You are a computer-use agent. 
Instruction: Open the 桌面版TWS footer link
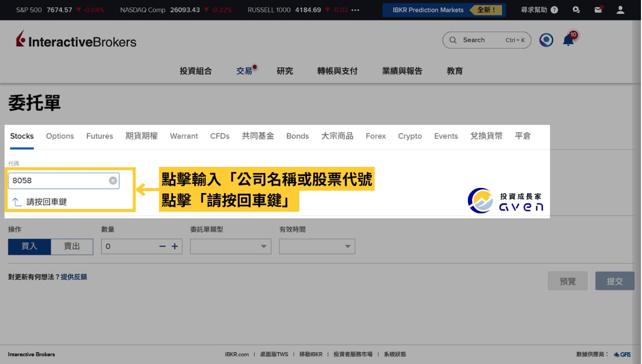click(x=274, y=354)
